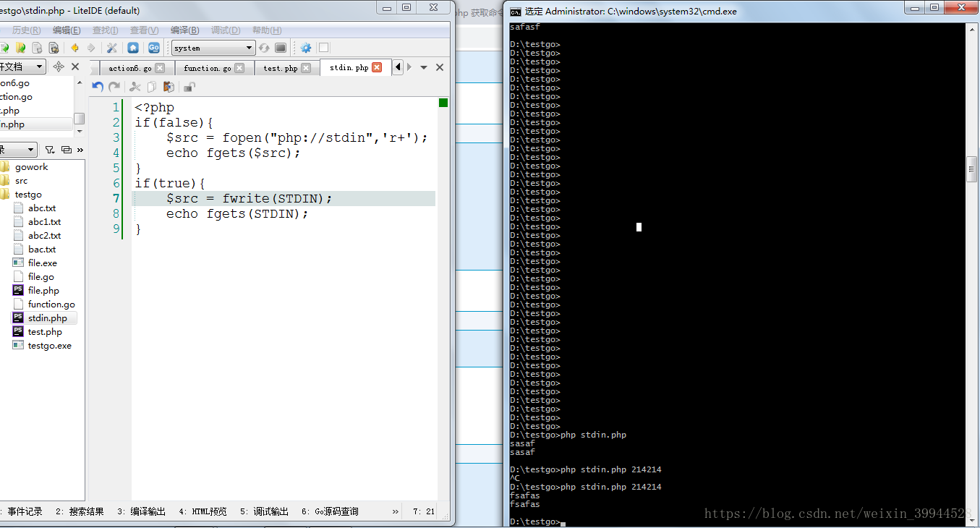980x528 pixels.
Task: Open the 调试输出 bottom panel
Action: (264, 511)
